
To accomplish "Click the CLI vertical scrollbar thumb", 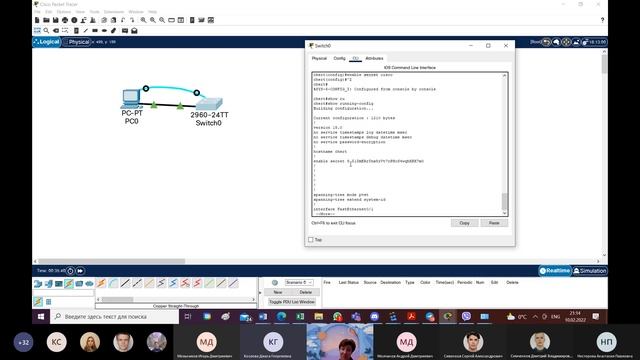I will coord(504,201).
